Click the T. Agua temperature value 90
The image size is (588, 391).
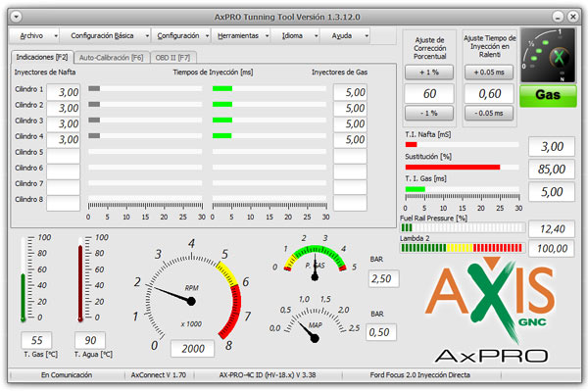coord(90,340)
